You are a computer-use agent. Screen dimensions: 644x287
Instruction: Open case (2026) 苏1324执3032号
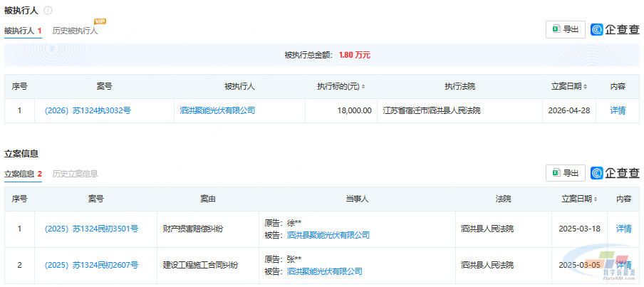(x=88, y=110)
